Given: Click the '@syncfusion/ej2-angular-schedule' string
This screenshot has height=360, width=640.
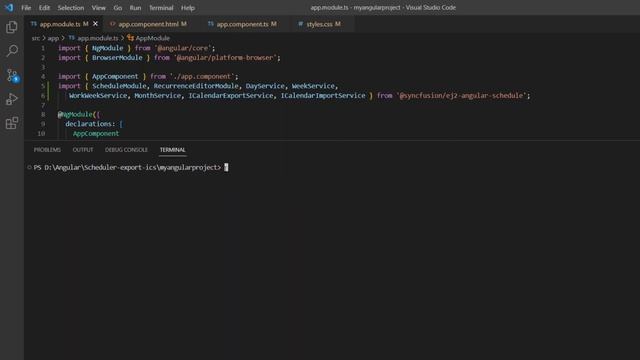Looking at the screenshot, I should (x=461, y=96).
